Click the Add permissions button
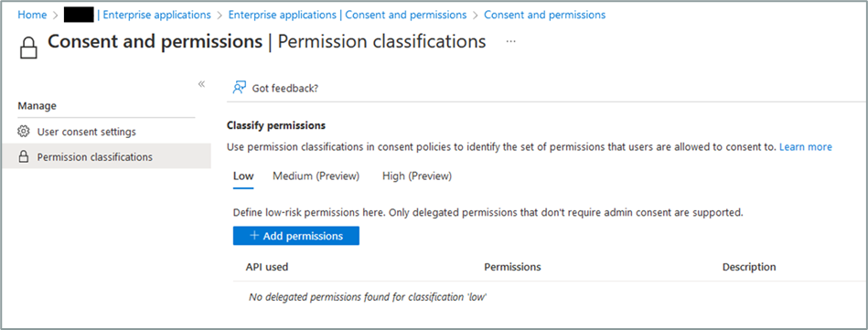The width and height of the screenshot is (868, 330). coord(296,235)
